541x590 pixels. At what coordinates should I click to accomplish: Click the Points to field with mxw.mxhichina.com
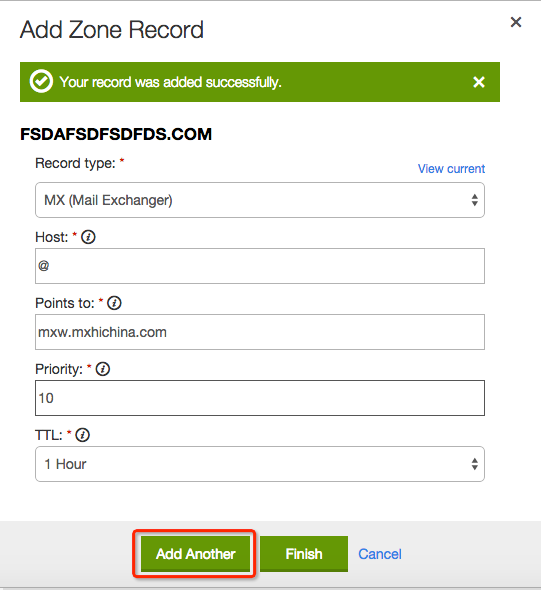click(x=260, y=332)
